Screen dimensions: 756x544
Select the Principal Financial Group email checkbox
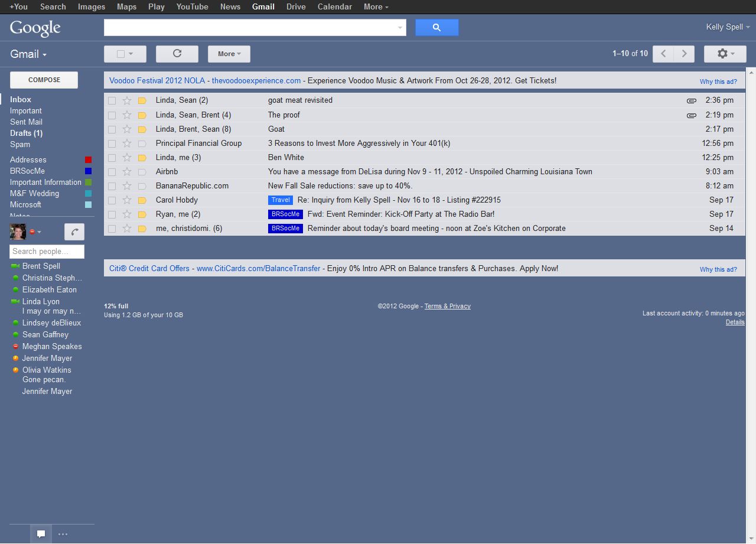(x=112, y=144)
